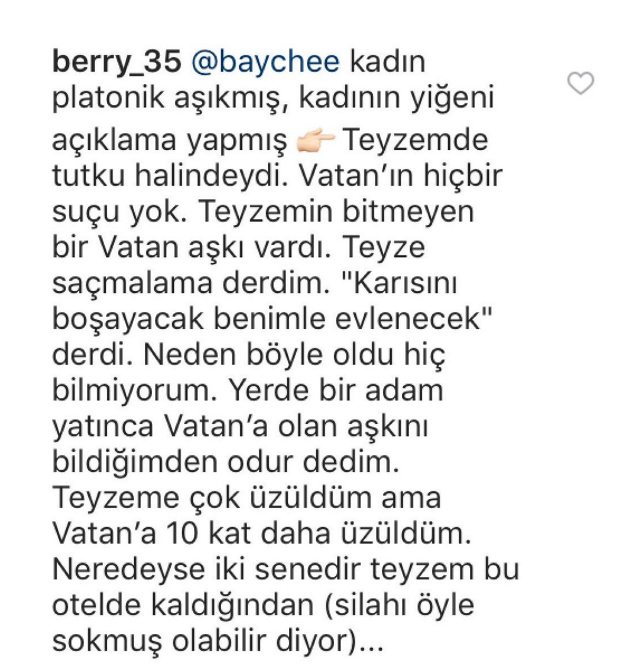Click the phrase "Vatan'ın hiçbir"
This screenshot has height=672, width=642.
[x=399, y=176]
